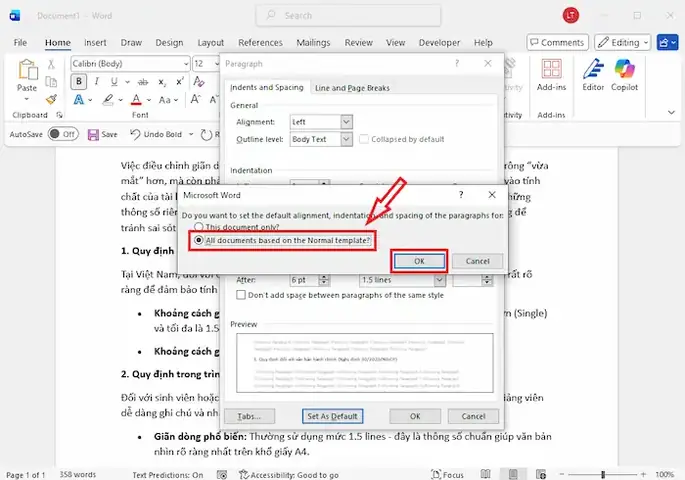Open the Outline level Body Text dropdown
The height and width of the screenshot is (480, 685).
[x=346, y=139]
